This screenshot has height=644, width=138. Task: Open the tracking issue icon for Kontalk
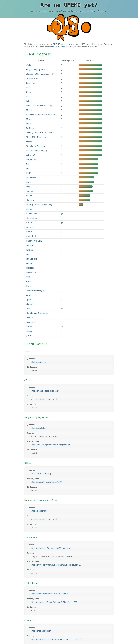[61, 264]
